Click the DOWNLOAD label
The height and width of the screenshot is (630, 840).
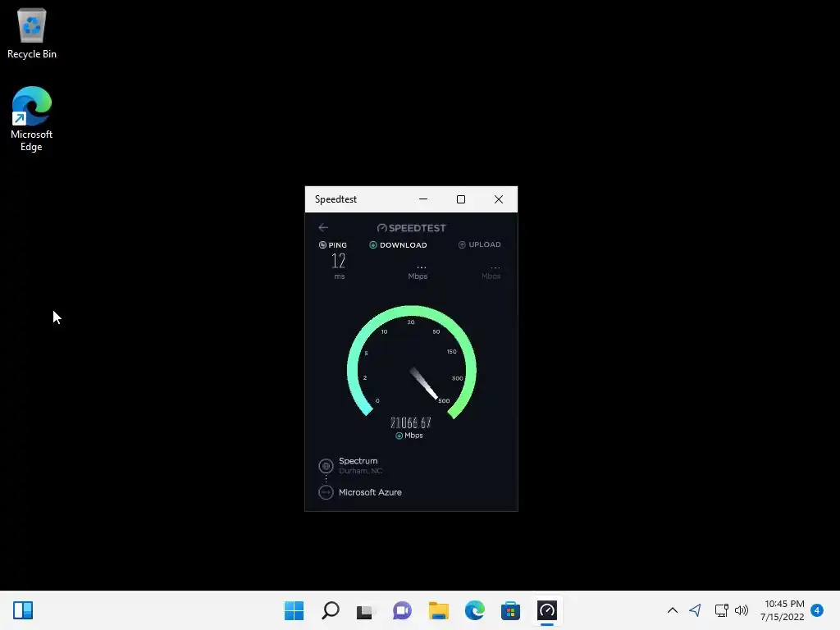404,244
